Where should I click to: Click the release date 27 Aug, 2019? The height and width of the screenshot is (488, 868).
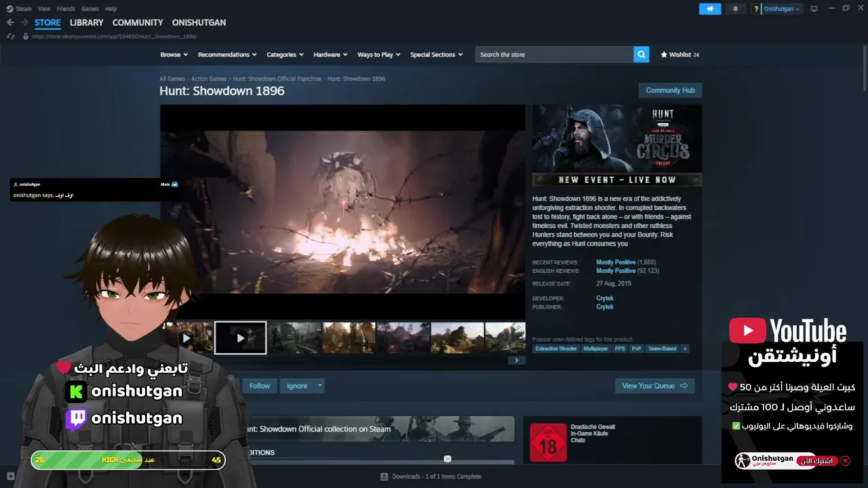tap(614, 283)
